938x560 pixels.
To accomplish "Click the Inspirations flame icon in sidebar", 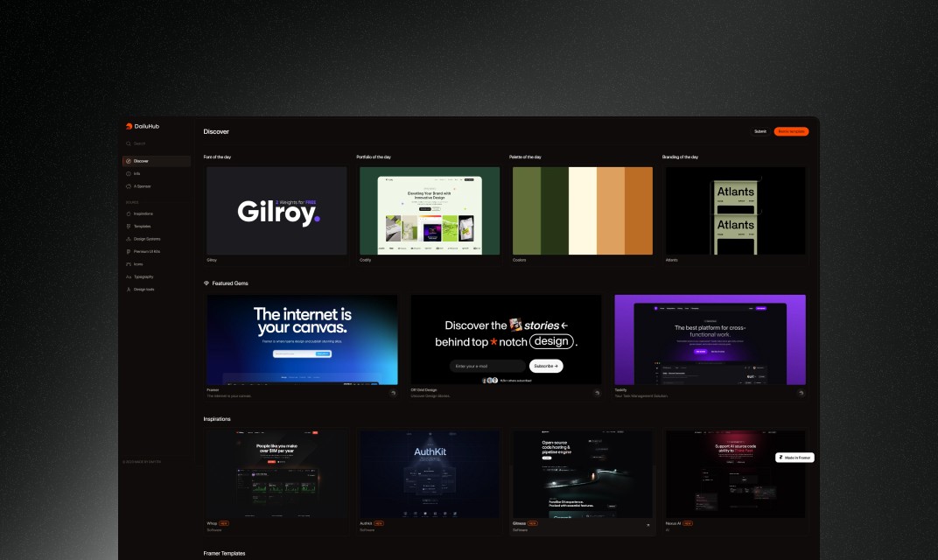I will [x=129, y=213].
